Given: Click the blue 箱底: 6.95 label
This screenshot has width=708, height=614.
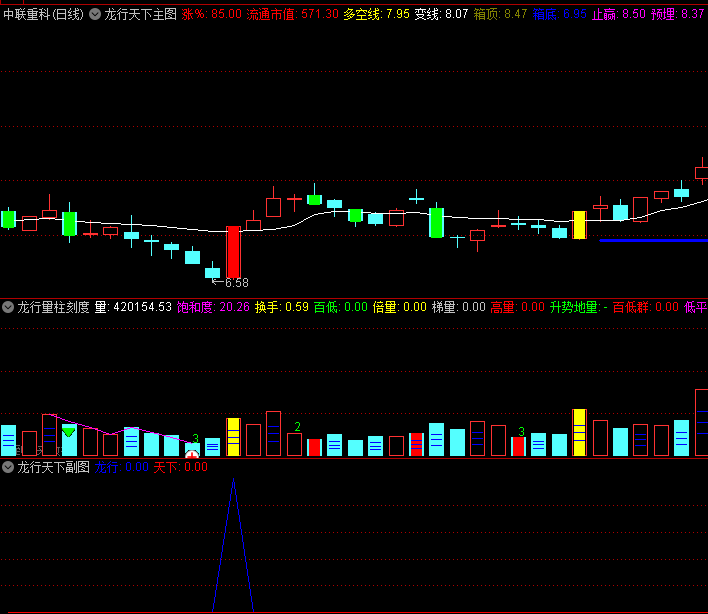Looking at the screenshot, I should [x=559, y=14].
